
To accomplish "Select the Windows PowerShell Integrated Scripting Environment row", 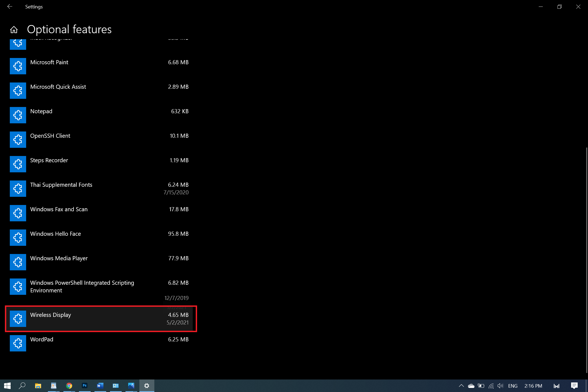I will (99, 290).
